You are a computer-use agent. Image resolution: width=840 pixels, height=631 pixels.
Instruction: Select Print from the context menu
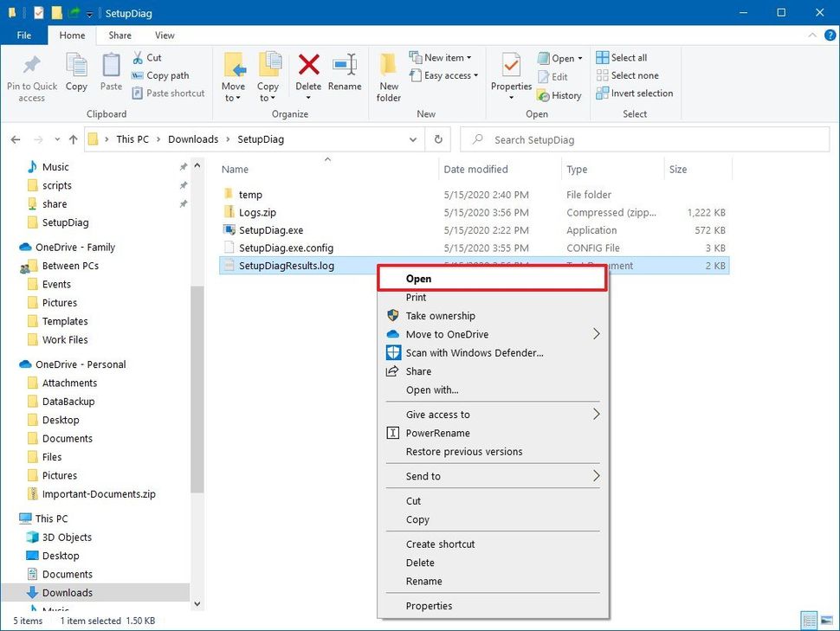[416, 297]
